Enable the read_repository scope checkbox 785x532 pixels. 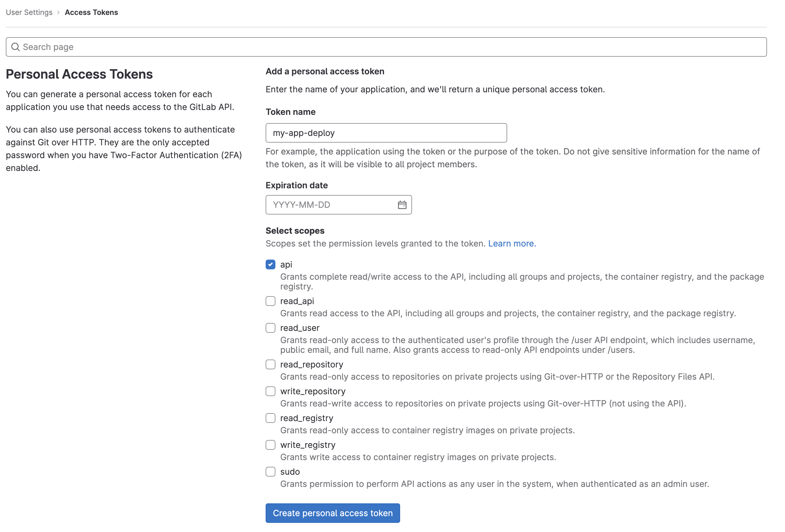pos(271,364)
